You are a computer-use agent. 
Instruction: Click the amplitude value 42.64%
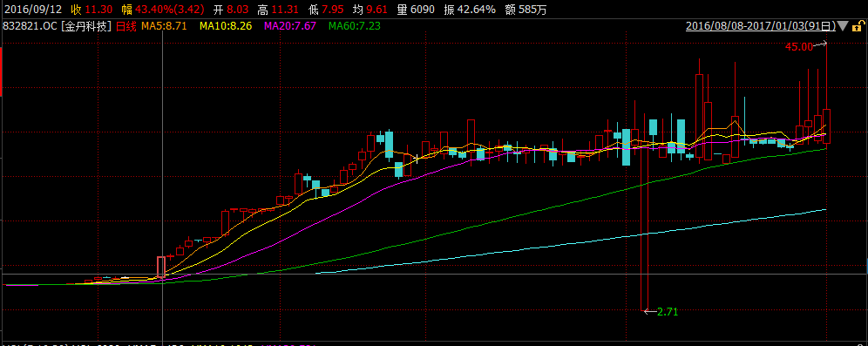click(x=476, y=10)
